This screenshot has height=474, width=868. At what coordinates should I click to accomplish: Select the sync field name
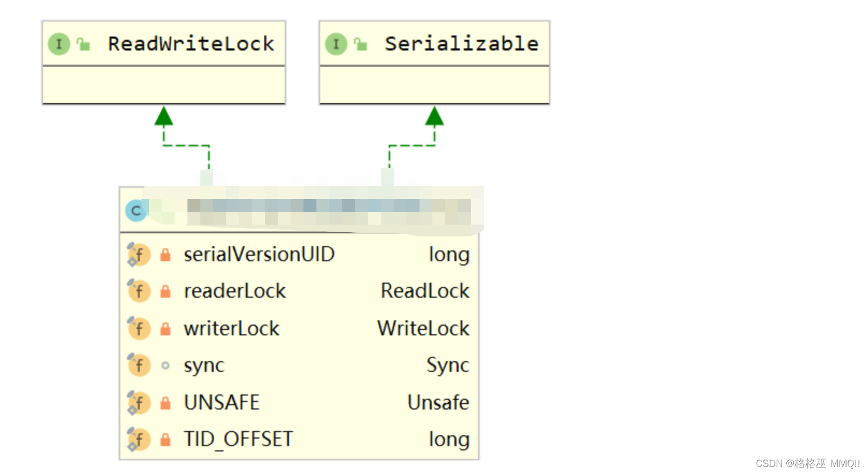(x=204, y=367)
